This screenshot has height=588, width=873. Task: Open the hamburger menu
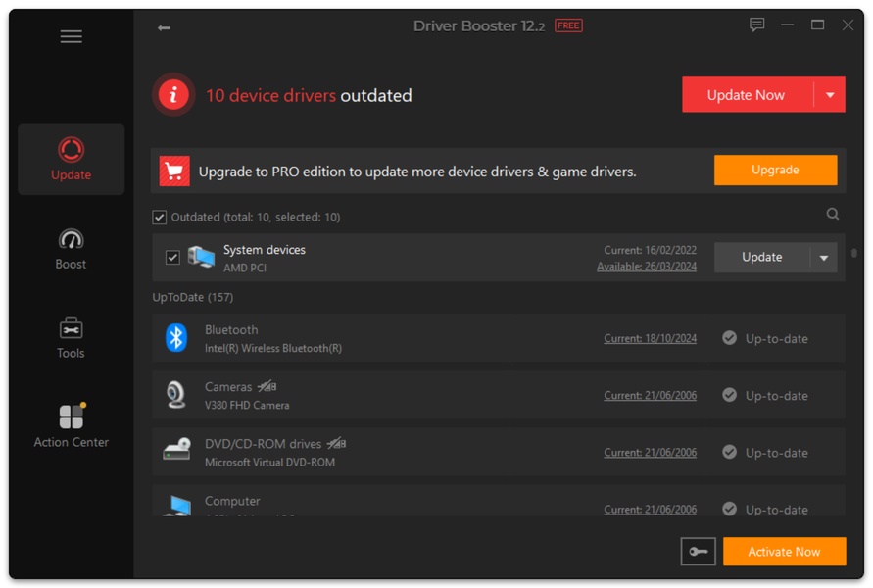(71, 37)
